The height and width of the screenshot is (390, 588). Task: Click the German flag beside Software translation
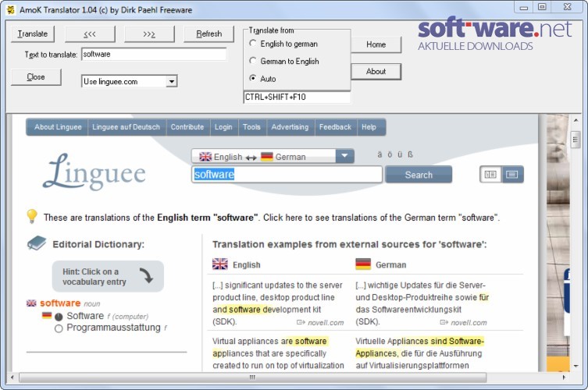pos(47,315)
